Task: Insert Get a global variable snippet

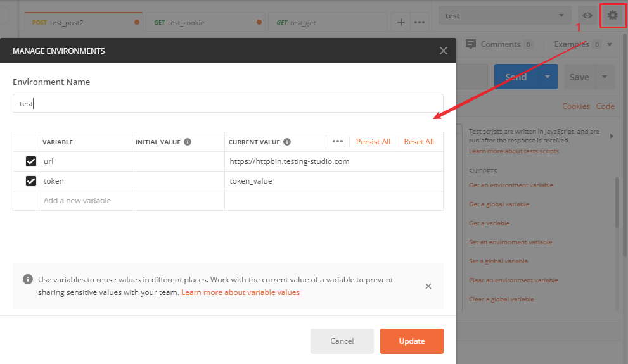Action: point(499,204)
